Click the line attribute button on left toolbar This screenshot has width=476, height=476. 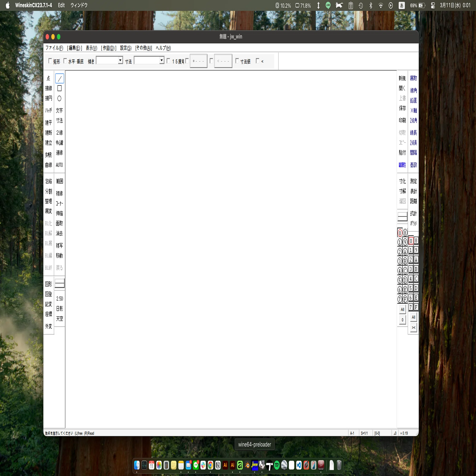(x=59, y=283)
